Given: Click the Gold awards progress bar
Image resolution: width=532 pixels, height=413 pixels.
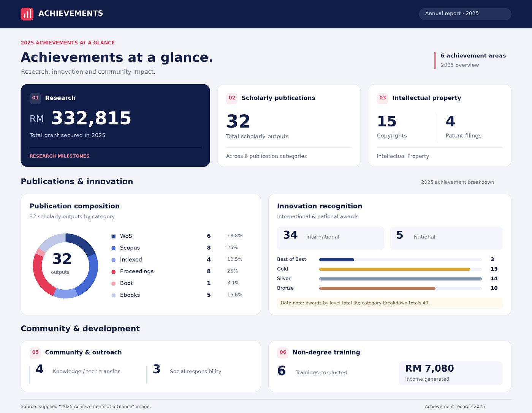Looking at the screenshot, I should (x=401, y=269).
